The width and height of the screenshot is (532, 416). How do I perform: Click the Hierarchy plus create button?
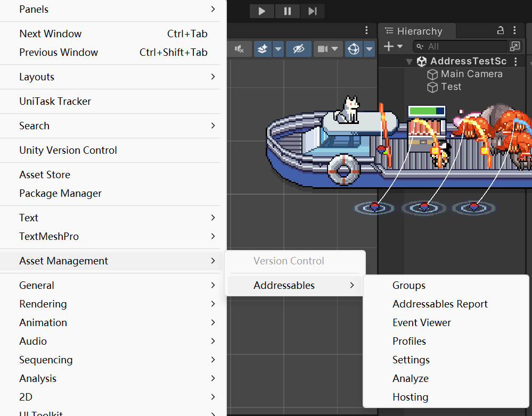tap(388, 46)
